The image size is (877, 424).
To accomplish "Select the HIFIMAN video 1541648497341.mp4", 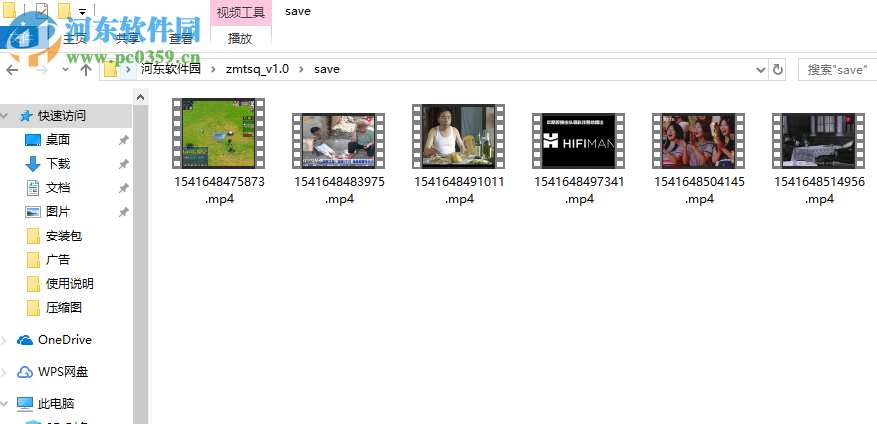I will point(578,141).
